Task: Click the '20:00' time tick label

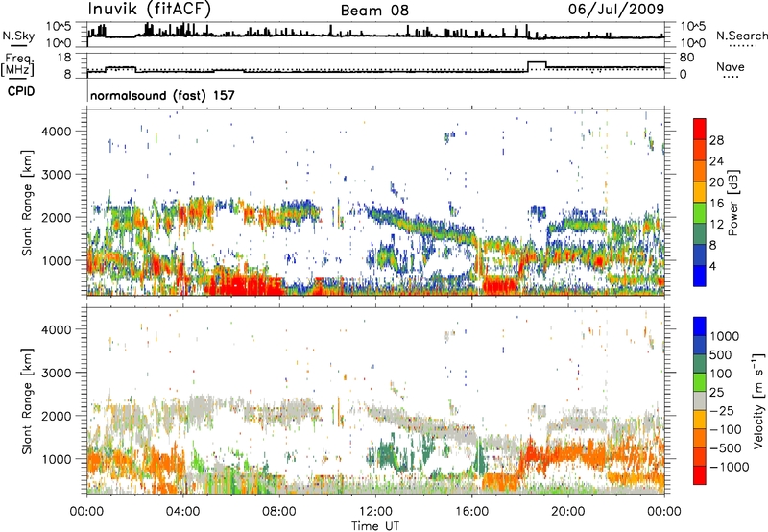Action: click(x=567, y=512)
